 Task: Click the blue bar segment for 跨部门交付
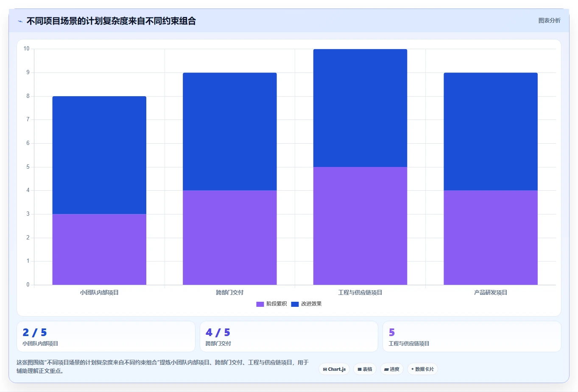point(230,131)
